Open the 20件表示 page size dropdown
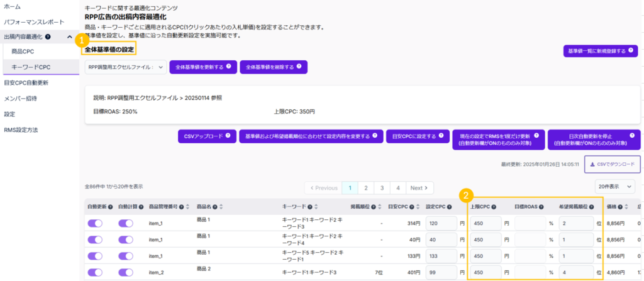 click(x=617, y=187)
